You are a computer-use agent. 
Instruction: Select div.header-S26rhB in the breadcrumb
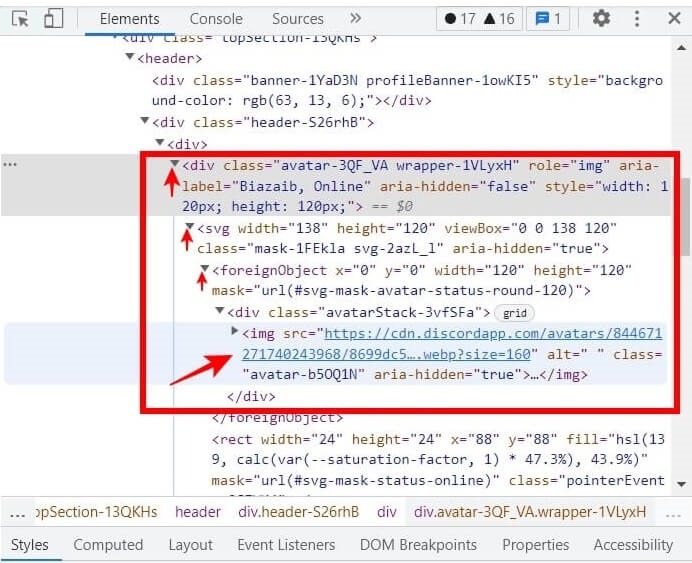[301, 511]
